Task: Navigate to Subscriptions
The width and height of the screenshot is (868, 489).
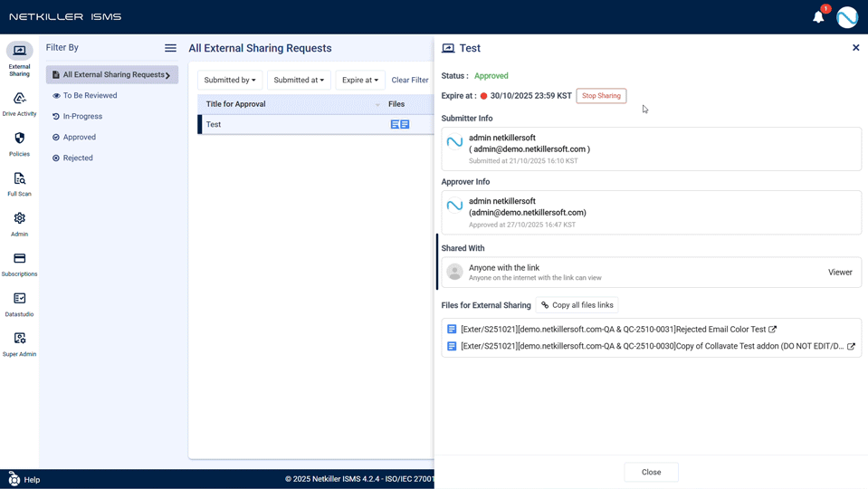Action: pyautogui.click(x=19, y=264)
